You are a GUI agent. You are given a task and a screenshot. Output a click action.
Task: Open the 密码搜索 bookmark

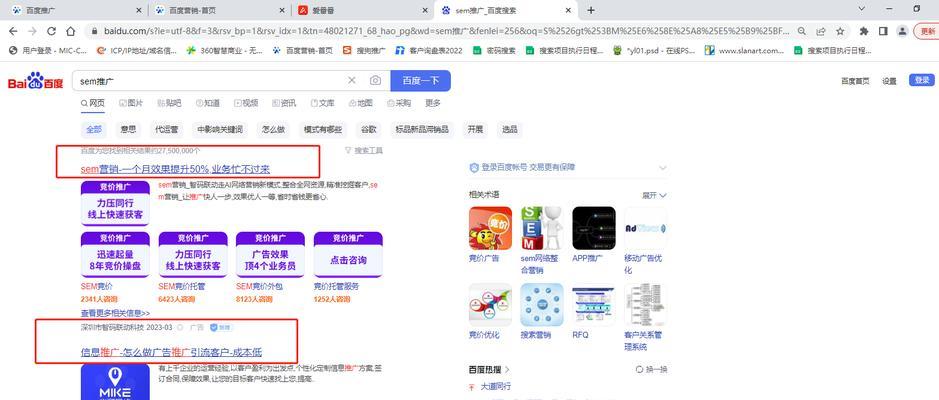(x=494, y=51)
